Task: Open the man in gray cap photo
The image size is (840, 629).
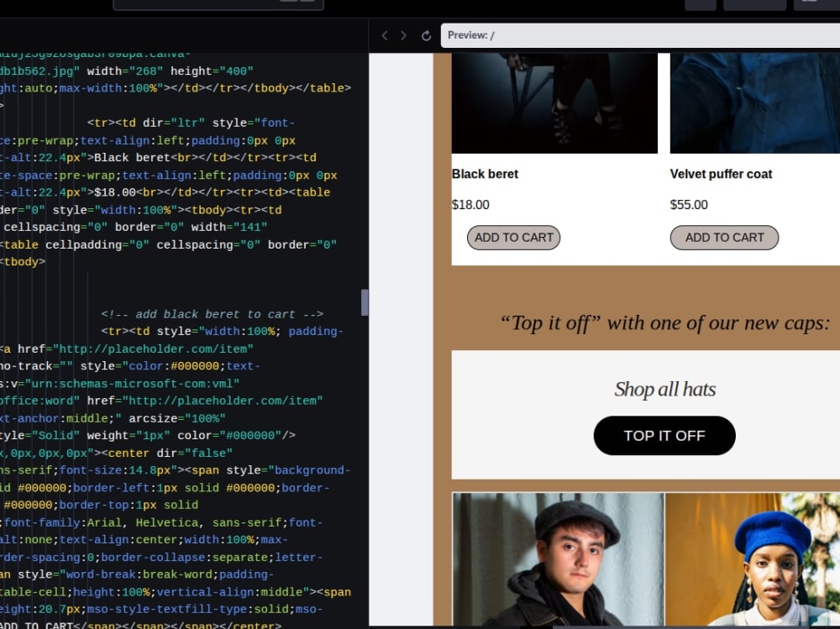Action: [x=558, y=558]
